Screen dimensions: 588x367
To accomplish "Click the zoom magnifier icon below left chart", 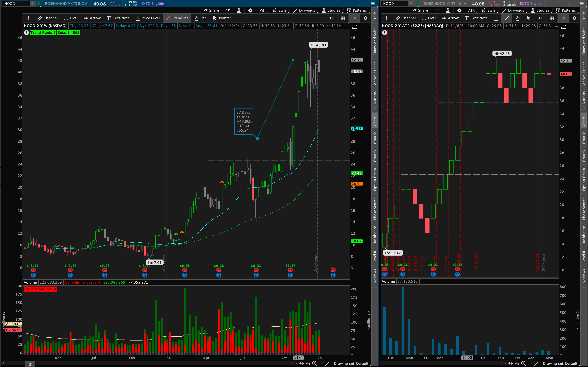I will (315, 363).
